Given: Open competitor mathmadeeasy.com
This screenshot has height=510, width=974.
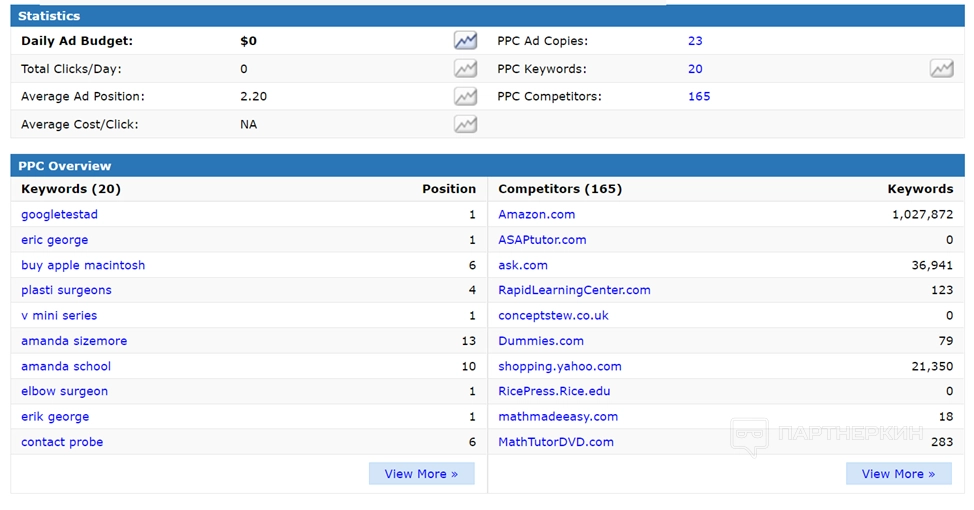Looking at the screenshot, I should click(558, 417).
